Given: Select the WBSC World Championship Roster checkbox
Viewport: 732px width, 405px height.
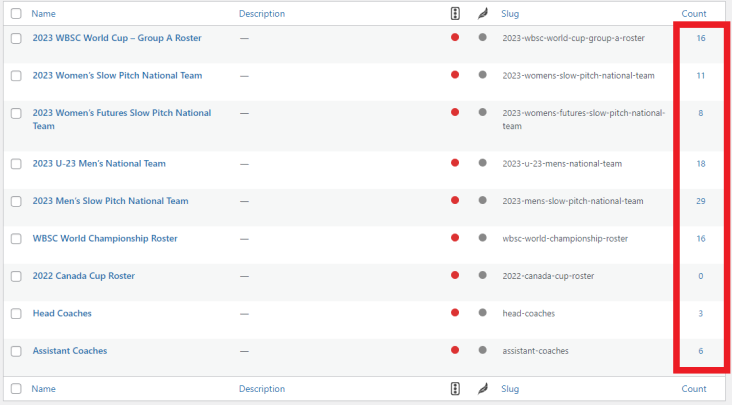Looking at the screenshot, I should click(x=16, y=239).
